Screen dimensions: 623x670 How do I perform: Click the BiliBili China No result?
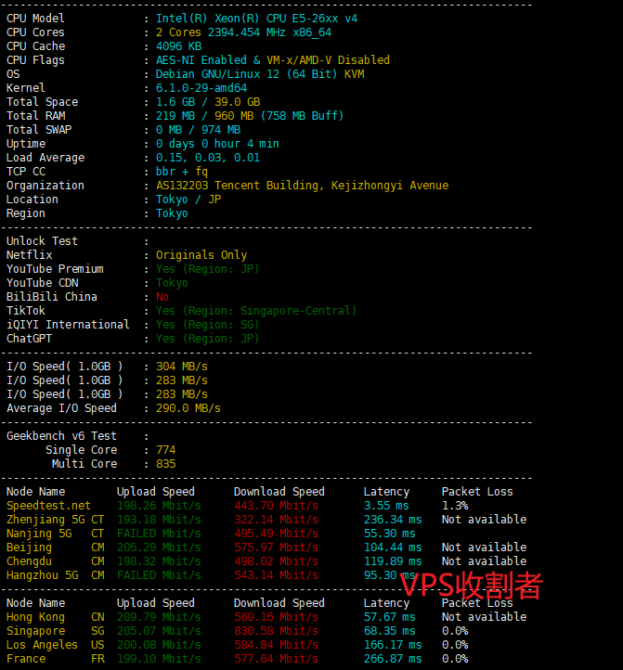[x=163, y=297]
